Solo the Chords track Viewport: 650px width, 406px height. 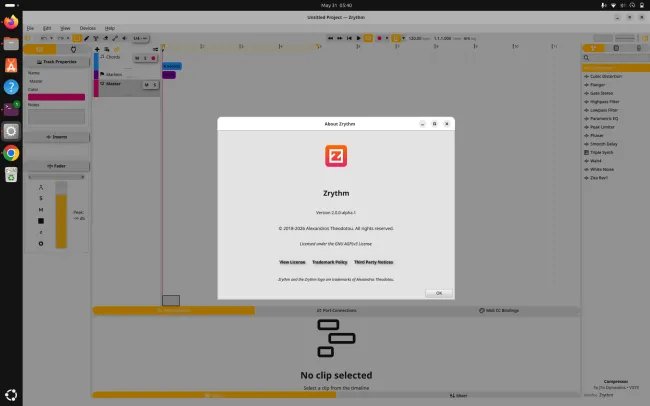click(x=145, y=58)
